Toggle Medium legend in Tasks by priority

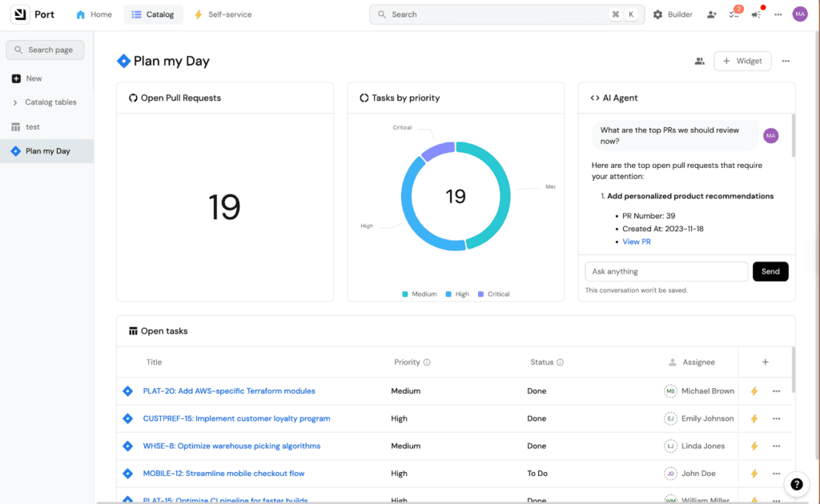point(420,294)
